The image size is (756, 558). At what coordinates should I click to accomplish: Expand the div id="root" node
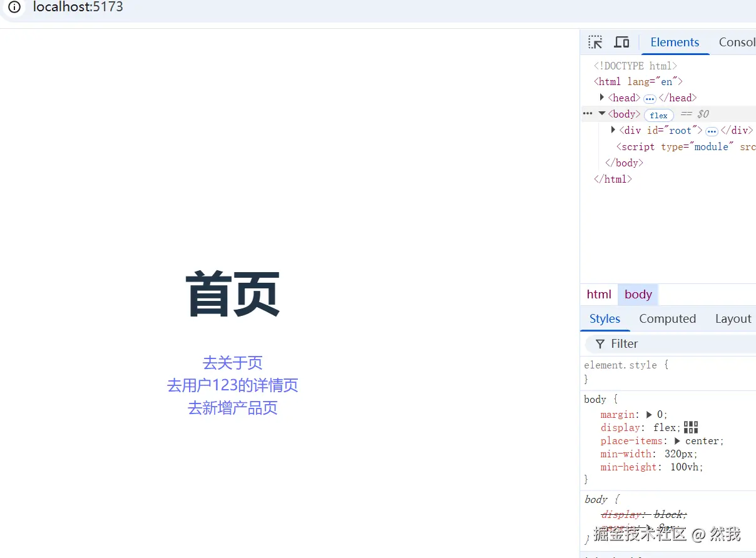coord(613,129)
